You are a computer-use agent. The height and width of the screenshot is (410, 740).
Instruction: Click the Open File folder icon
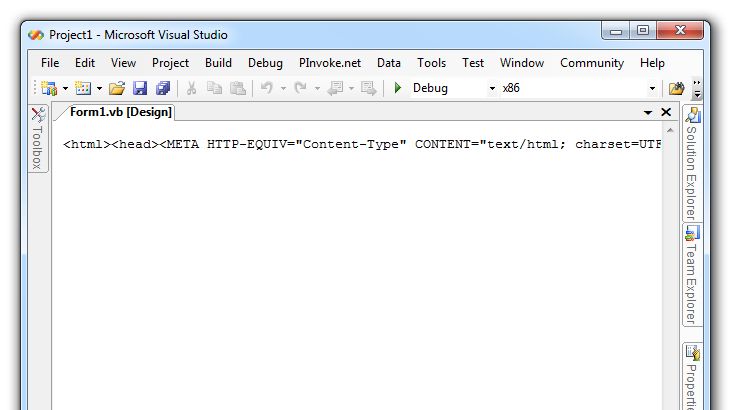coord(117,88)
